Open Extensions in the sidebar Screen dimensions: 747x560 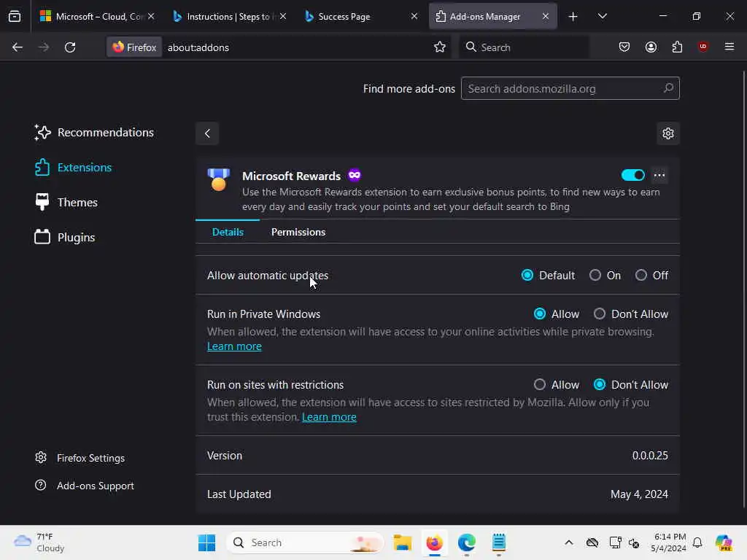[x=74, y=167]
